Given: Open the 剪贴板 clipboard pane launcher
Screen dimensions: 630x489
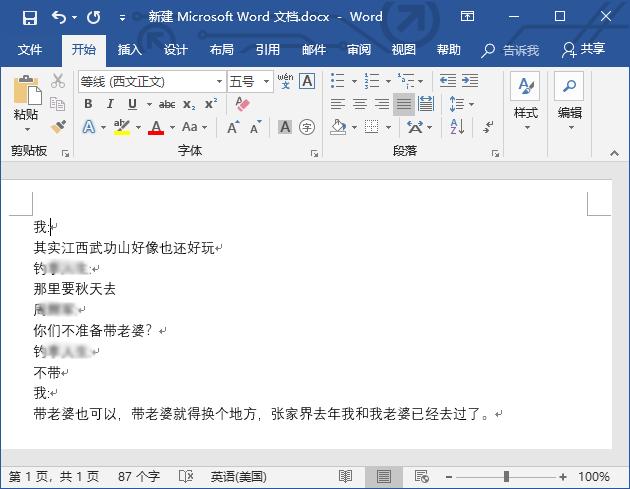Looking at the screenshot, I should 65,153.
